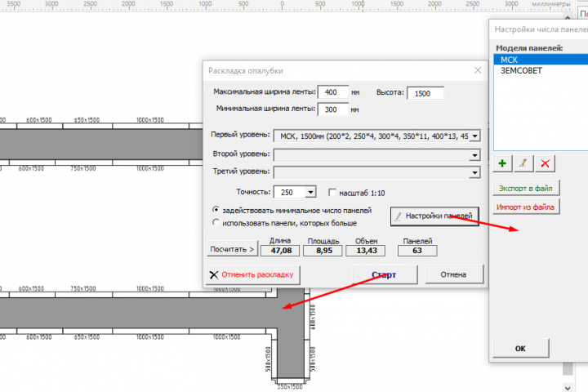Click the Объем value 13,43
The image size is (588, 392).
[366, 251]
